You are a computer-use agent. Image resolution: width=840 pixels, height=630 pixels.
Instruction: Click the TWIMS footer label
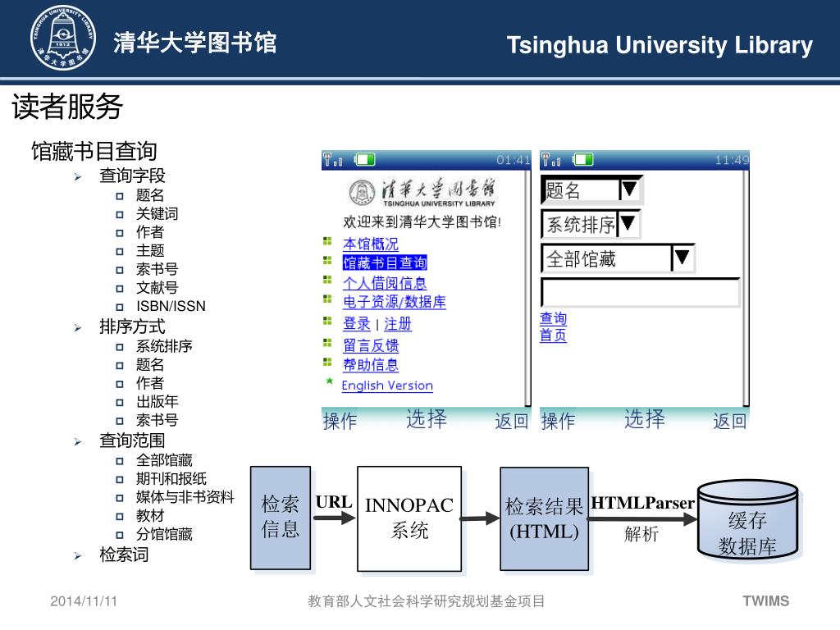click(765, 601)
